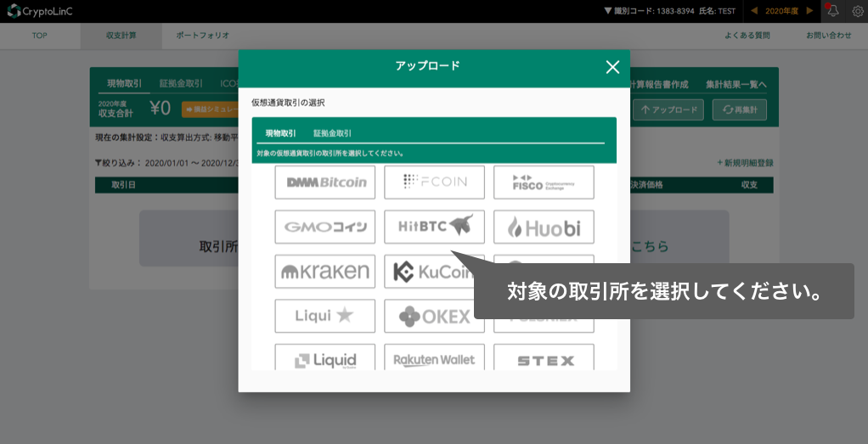
Task: Select the DMM Bitcoin exchange logo
Action: point(325,183)
